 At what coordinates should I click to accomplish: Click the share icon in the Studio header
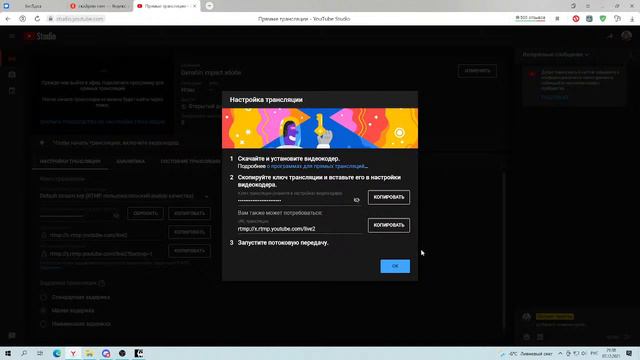point(610,36)
